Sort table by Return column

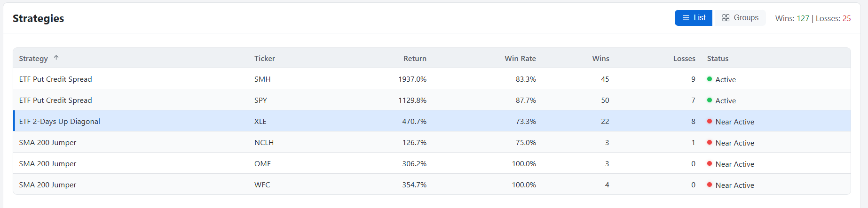pyautogui.click(x=415, y=58)
